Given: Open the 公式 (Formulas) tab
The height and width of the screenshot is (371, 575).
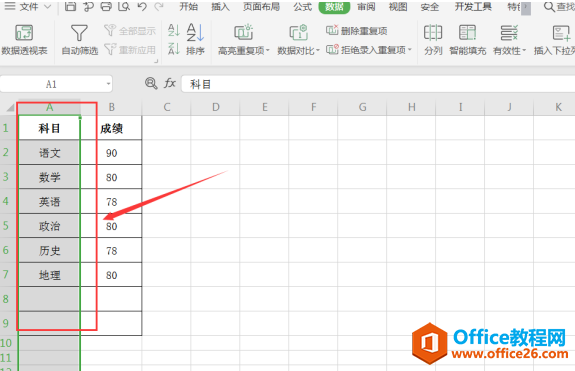Looking at the screenshot, I should [303, 6].
